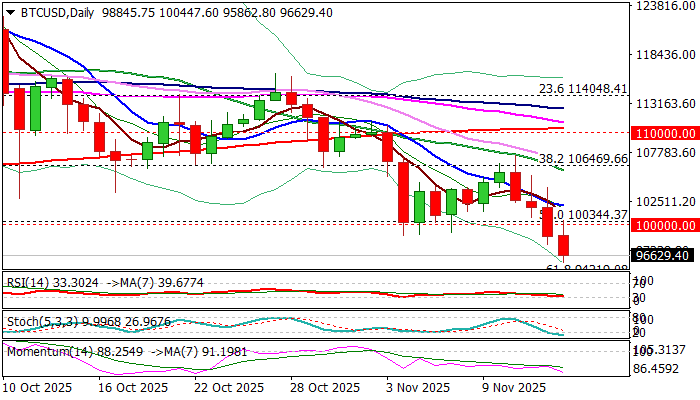This screenshot has height=400, width=700.
Task: Click the 123816.00 price axis label
Action: (x=668, y=6)
